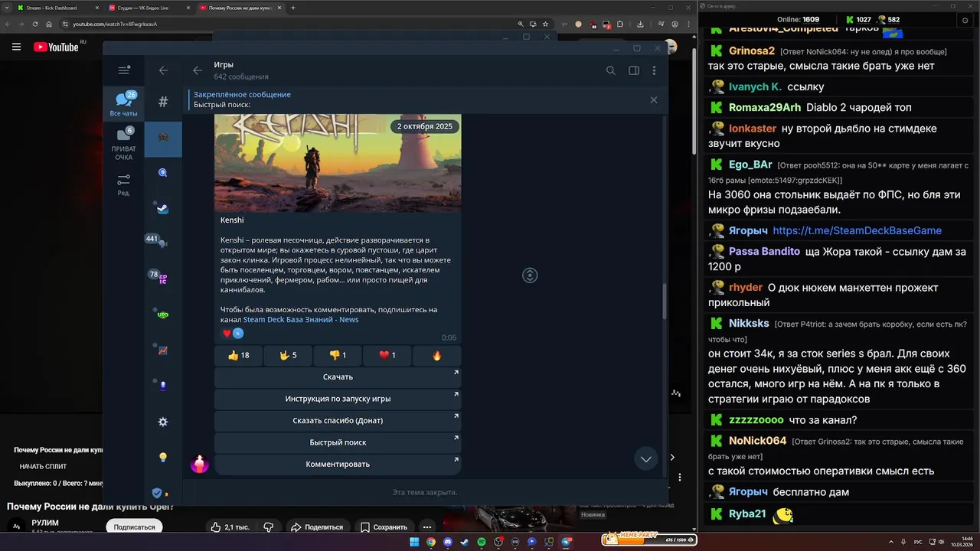The image size is (980, 551).
Task: React with the red heart button
Action: (x=387, y=355)
